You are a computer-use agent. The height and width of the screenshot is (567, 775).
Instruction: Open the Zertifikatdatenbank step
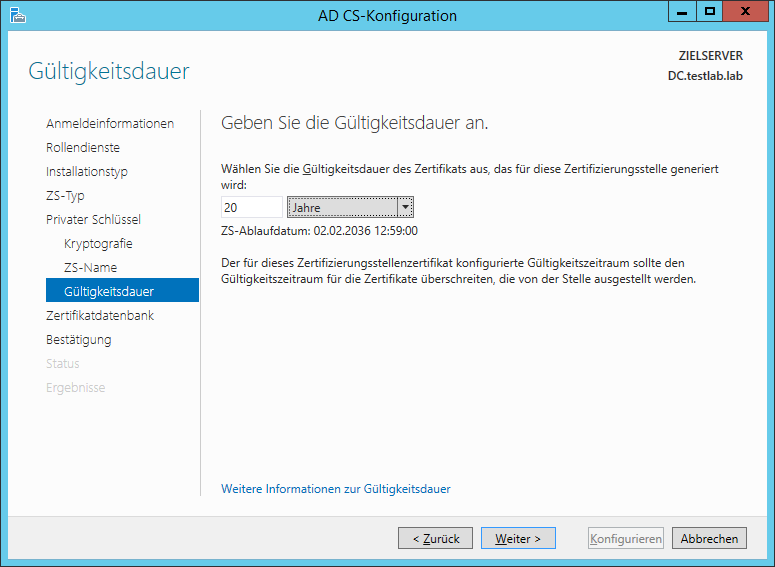pos(100,315)
